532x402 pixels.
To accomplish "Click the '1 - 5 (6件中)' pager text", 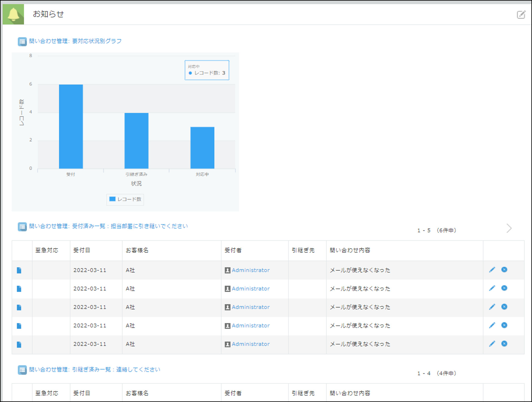I will point(437,230).
